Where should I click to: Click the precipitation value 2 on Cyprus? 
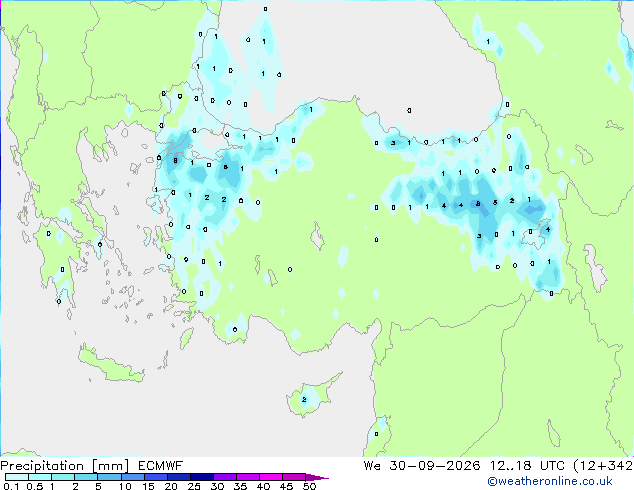click(x=304, y=399)
